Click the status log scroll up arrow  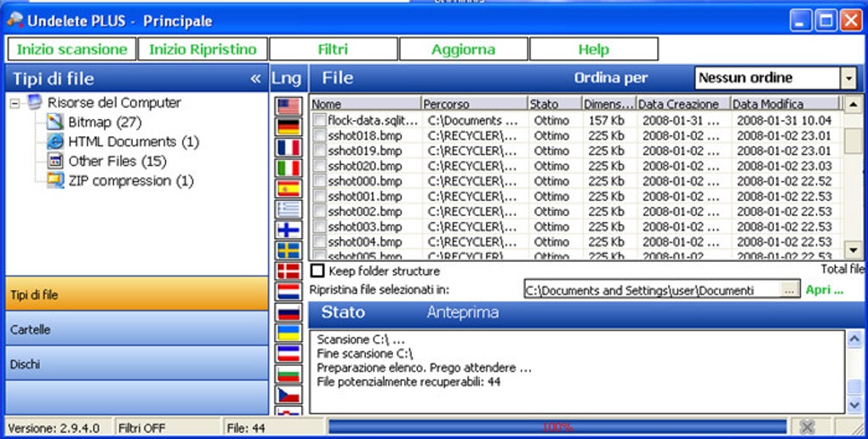click(x=854, y=339)
